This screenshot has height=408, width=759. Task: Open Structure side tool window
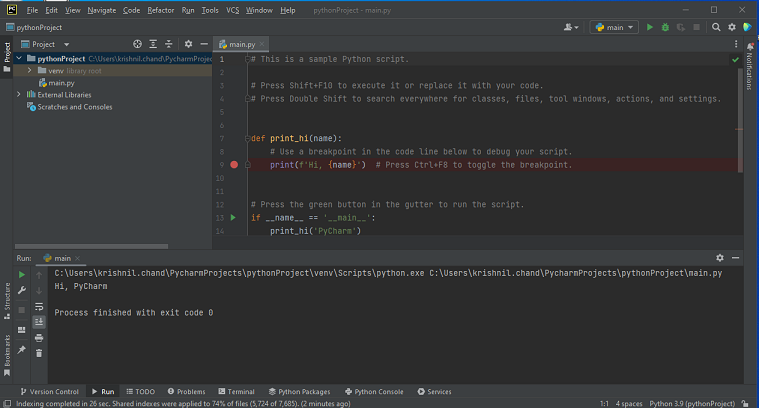click(x=7, y=301)
